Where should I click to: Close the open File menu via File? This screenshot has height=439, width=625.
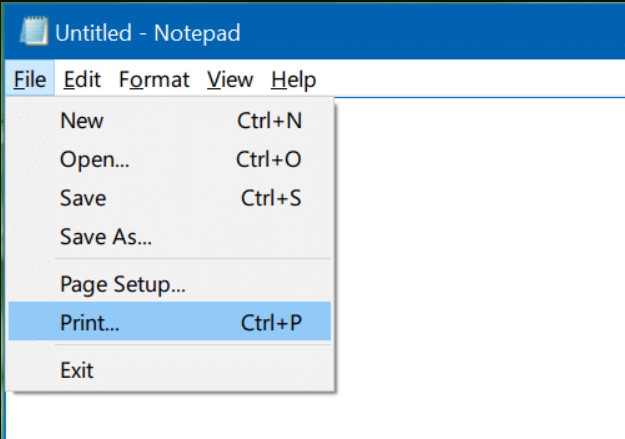tap(30, 80)
